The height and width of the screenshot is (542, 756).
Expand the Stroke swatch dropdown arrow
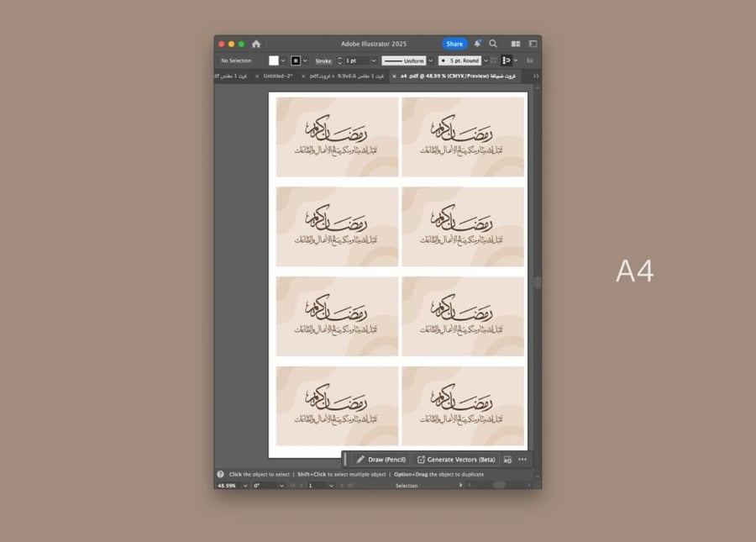click(x=305, y=61)
